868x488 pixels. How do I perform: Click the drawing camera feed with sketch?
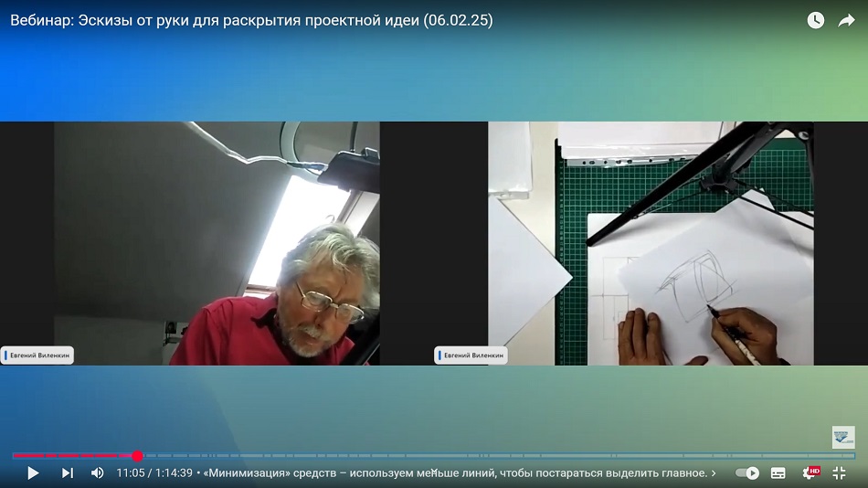point(650,243)
